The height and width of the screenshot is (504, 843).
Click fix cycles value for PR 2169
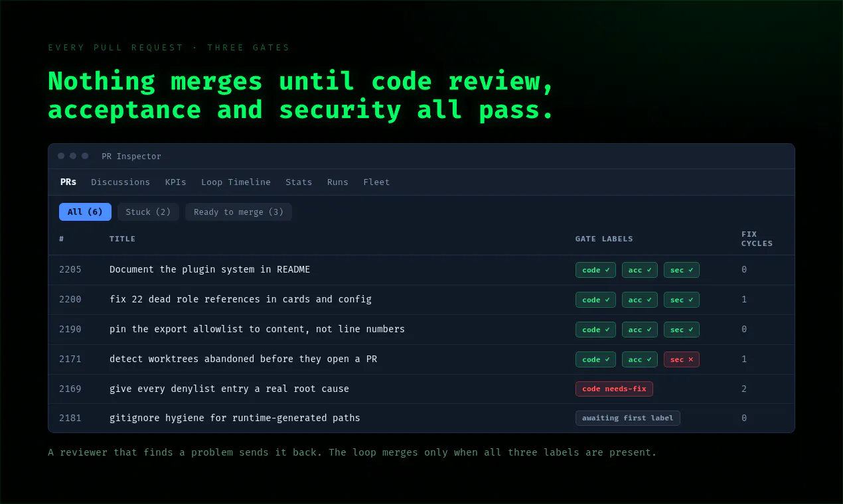pos(744,389)
